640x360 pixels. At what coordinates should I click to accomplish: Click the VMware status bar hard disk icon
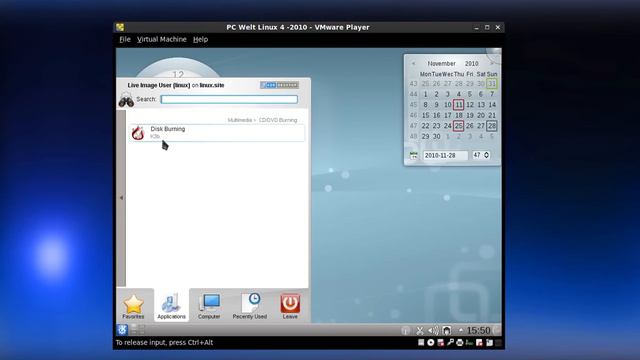point(421,343)
